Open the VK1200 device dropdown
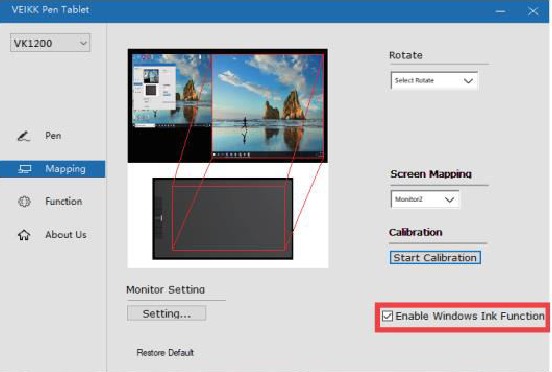Image resolution: width=552 pixels, height=372 pixels. pyautogui.click(x=50, y=43)
